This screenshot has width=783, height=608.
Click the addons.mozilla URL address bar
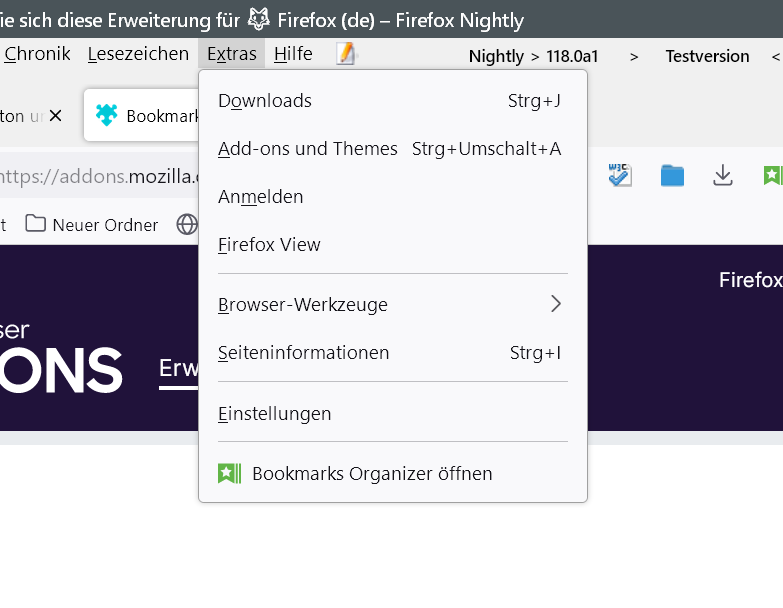(x=100, y=176)
